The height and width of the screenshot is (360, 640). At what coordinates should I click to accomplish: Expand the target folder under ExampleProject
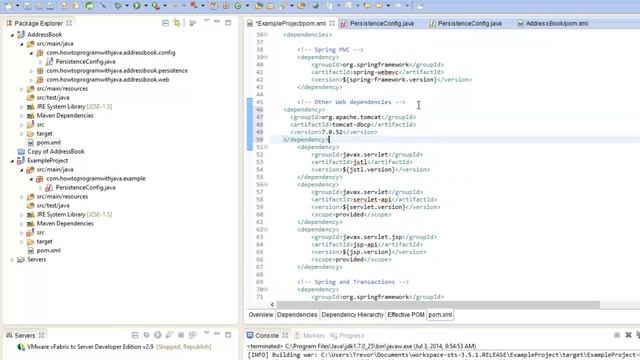(x=22, y=242)
